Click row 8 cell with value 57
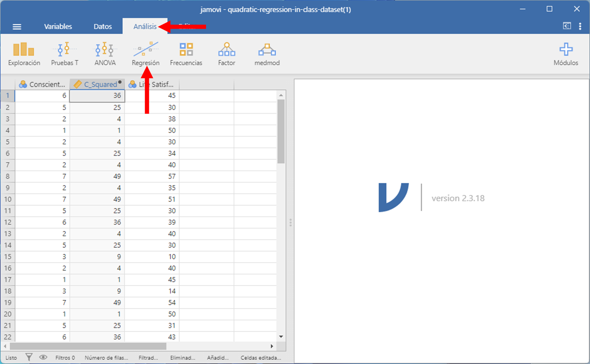The image size is (590, 364). pos(152,176)
